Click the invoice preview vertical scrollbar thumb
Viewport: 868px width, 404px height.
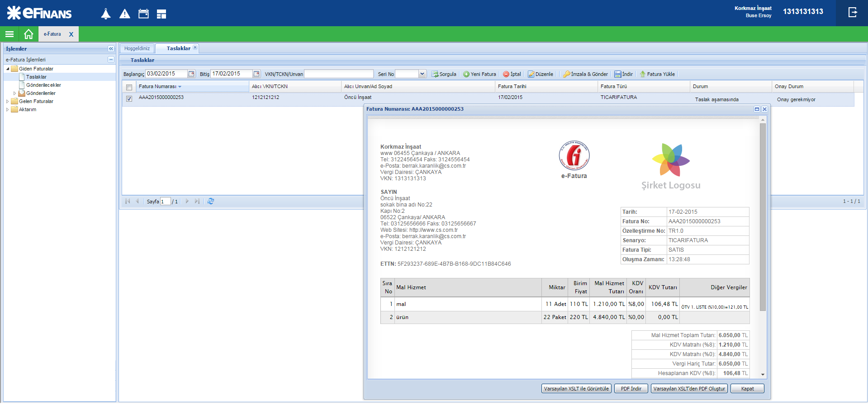763,217
